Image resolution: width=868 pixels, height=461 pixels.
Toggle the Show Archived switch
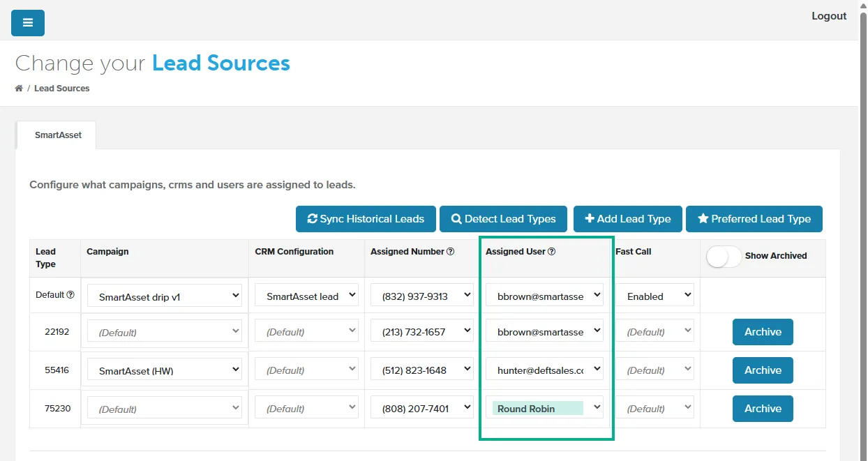[x=724, y=257]
